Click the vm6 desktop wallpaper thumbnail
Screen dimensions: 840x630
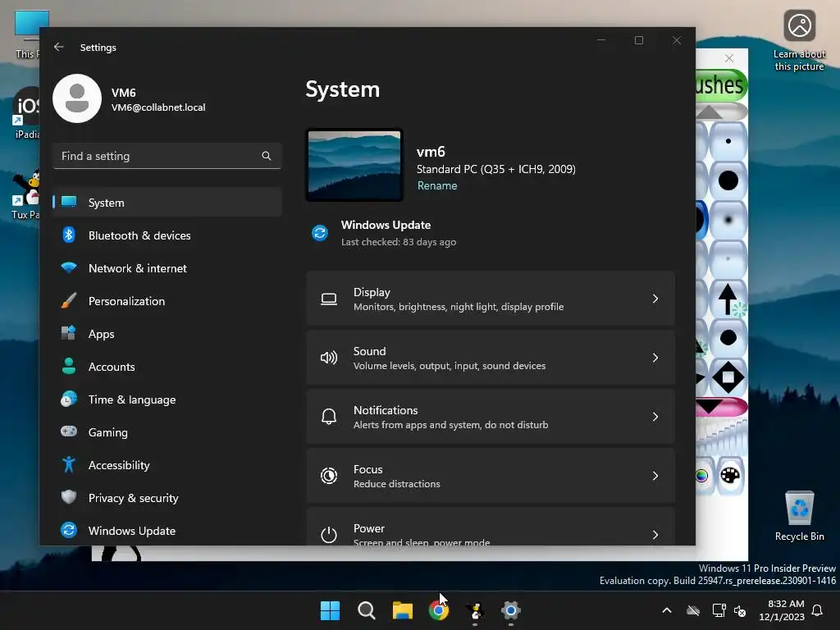coord(354,165)
